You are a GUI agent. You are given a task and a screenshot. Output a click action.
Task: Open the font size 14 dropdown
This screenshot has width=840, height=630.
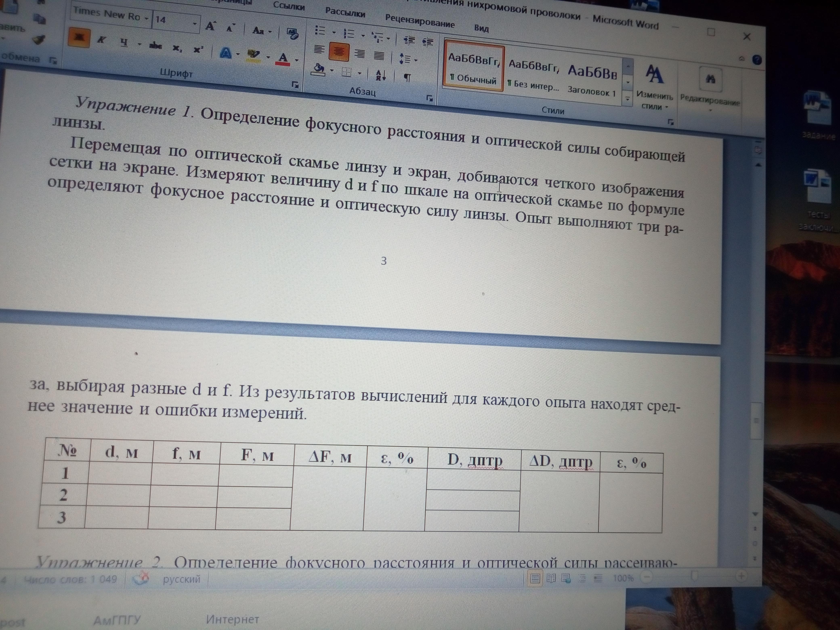pyautogui.click(x=195, y=24)
